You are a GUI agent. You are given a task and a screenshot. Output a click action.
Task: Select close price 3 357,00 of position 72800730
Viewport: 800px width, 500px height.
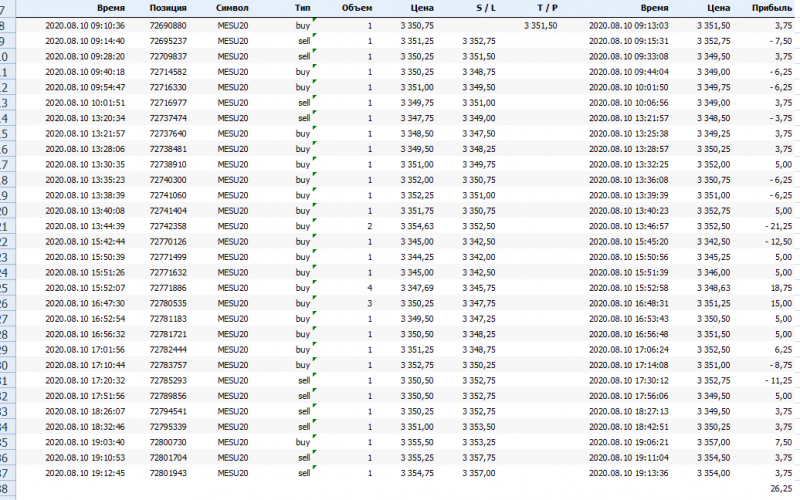click(x=713, y=442)
